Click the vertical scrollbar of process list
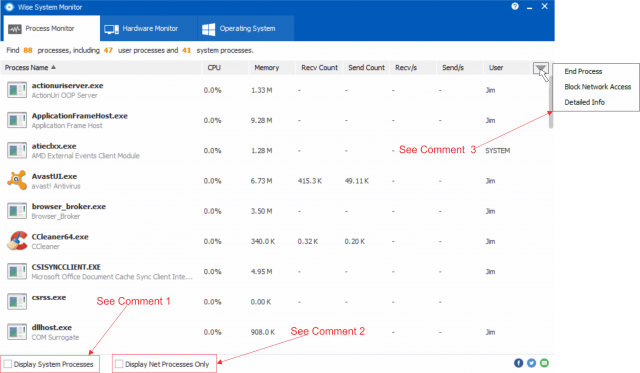 pyautogui.click(x=551, y=102)
